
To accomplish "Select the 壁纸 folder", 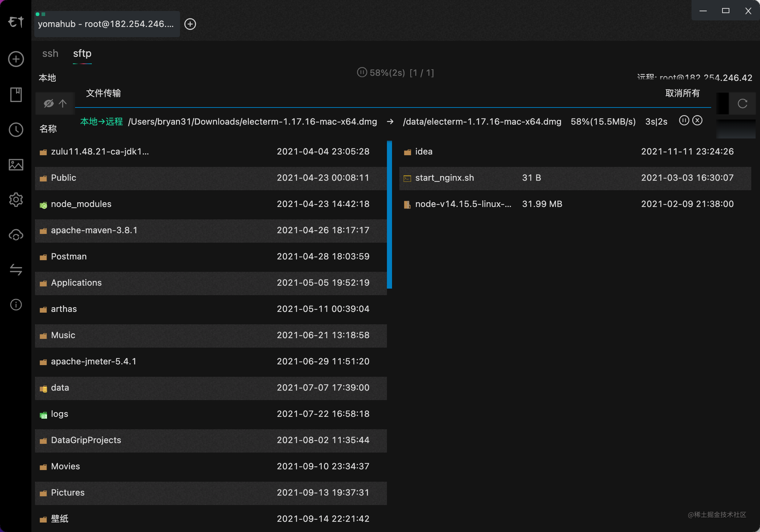I will (x=211, y=519).
